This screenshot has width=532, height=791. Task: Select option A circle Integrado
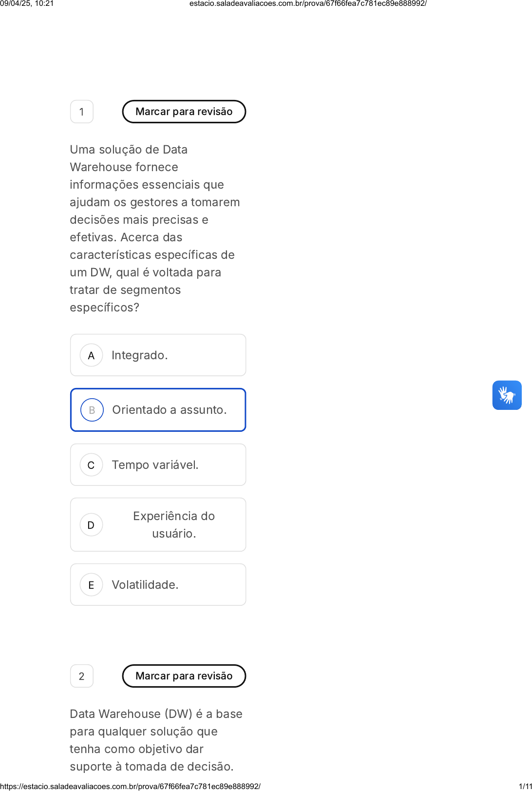[x=91, y=355]
